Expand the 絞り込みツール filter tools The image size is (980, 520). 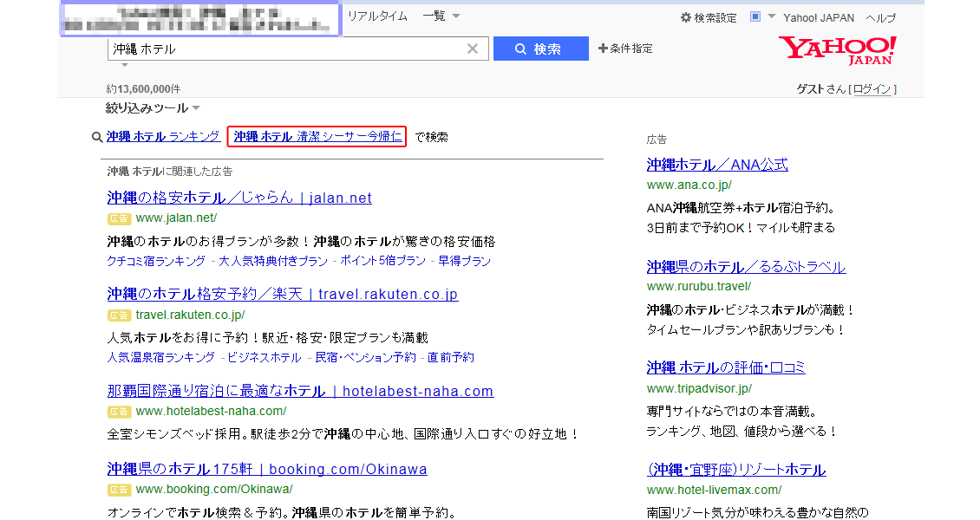click(x=153, y=108)
